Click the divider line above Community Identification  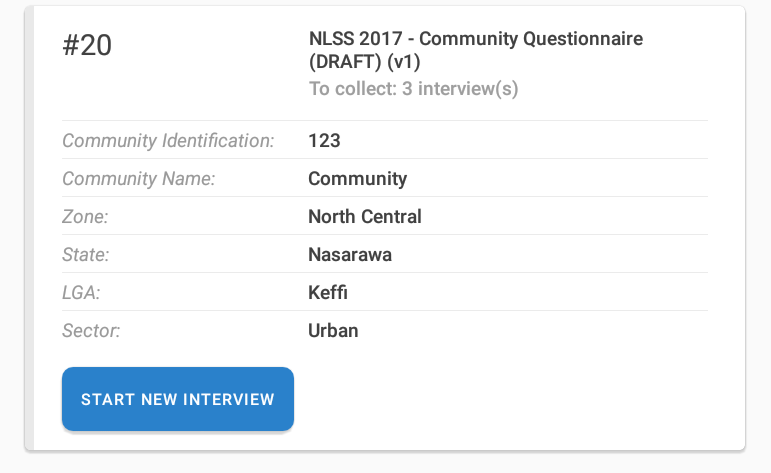click(x=385, y=121)
